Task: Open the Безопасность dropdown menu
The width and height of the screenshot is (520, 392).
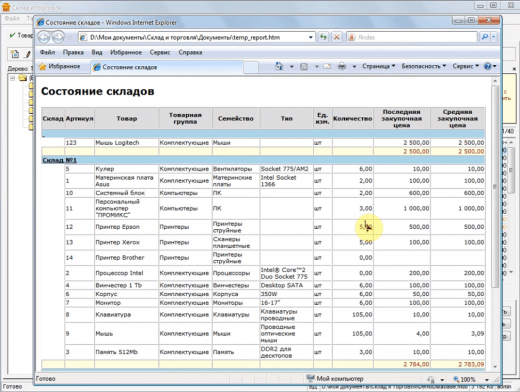Action: click(423, 66)
